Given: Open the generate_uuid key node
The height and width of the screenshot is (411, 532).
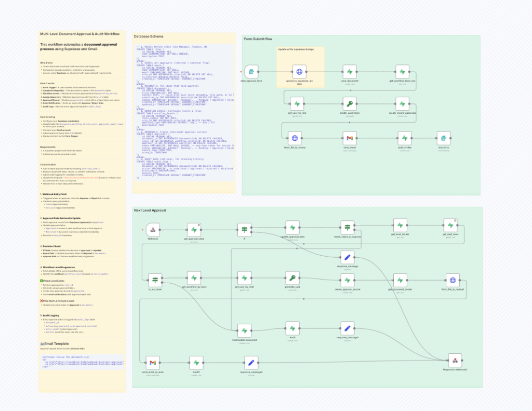Looking at the screenshot, I should pos(292,279).
